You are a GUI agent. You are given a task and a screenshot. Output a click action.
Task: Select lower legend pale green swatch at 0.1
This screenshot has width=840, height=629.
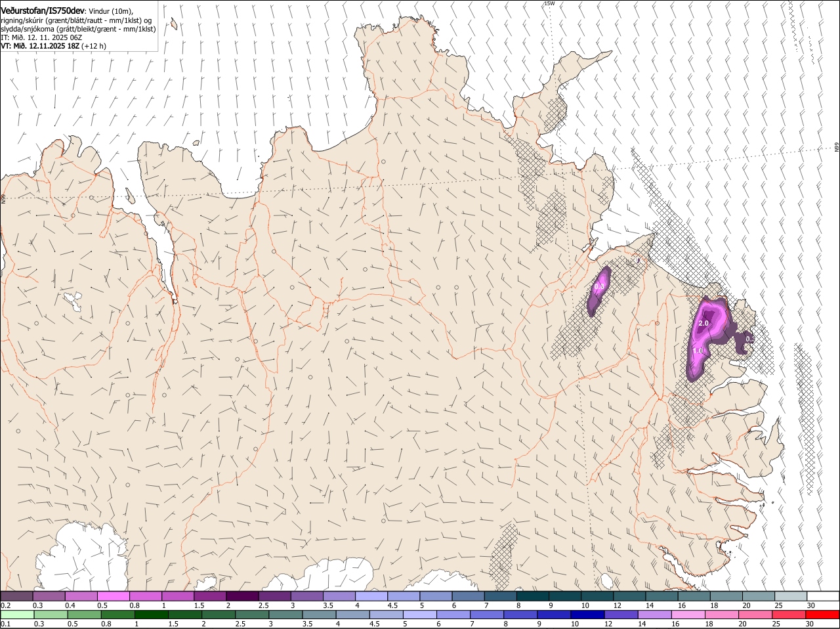[16, 615]
